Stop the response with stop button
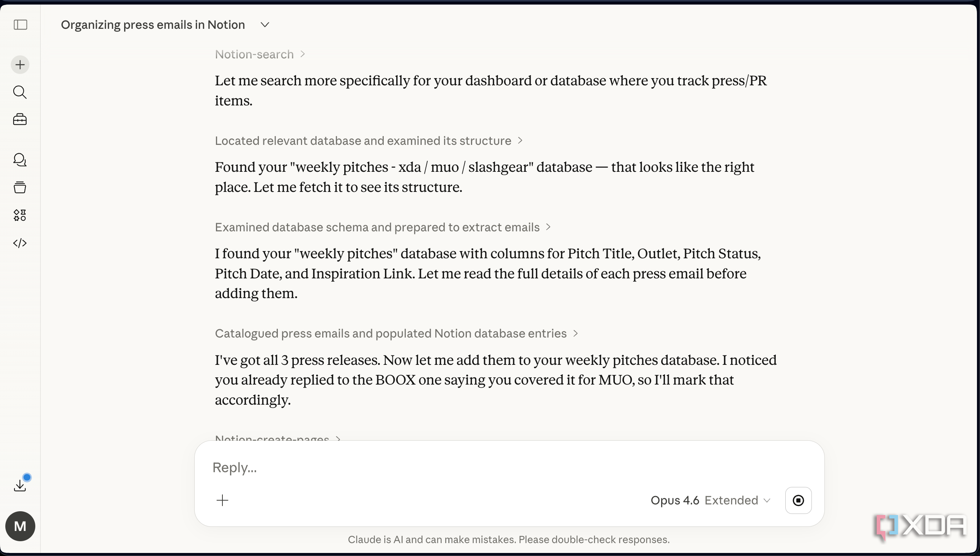This screenshot has height=556, width=980. coord(798,500)
